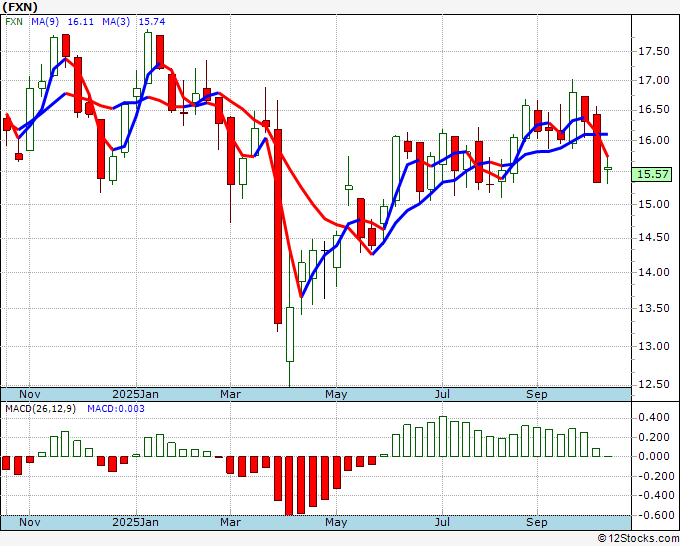
Task: Click Jul on the price chart date axis
Action: pos(442,394)
